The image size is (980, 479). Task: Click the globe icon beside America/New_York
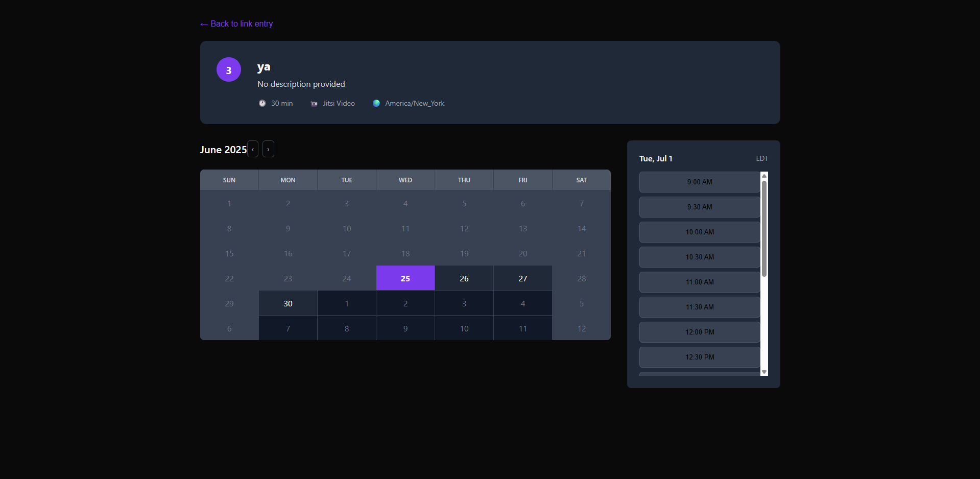376,103
